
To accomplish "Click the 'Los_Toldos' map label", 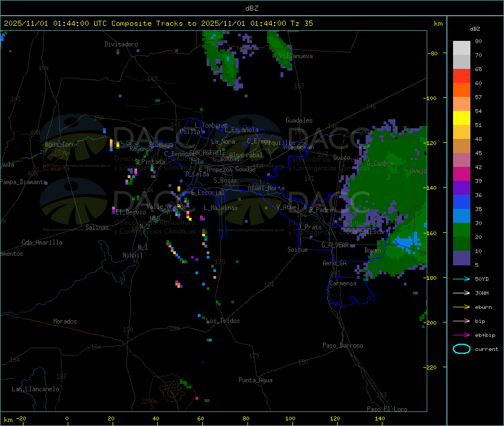I will 223,321.
